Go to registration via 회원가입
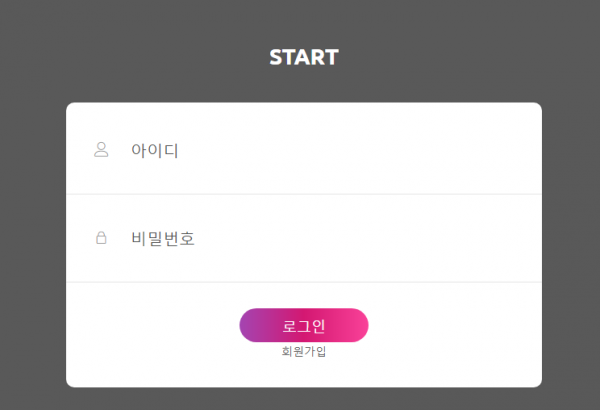The image size is (600, 410). pos(304,351)
